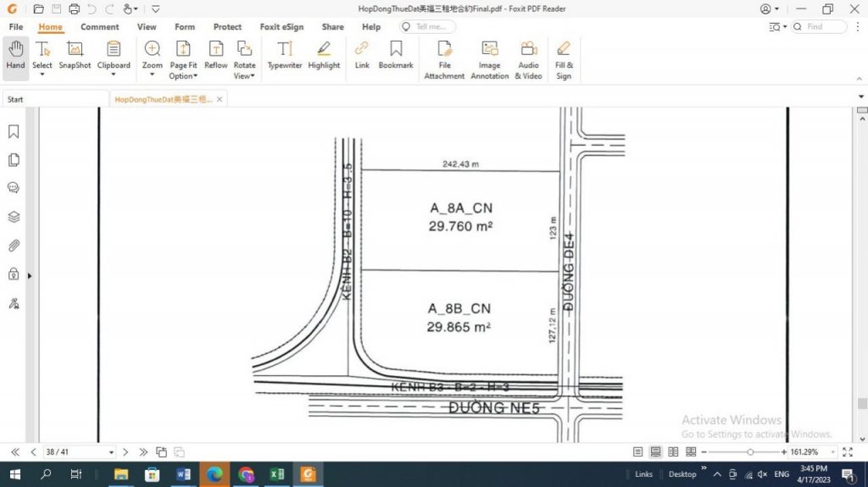The image size is (868, 487).
Task: Switch to facing pages view mode
Action: coord(673,452)
